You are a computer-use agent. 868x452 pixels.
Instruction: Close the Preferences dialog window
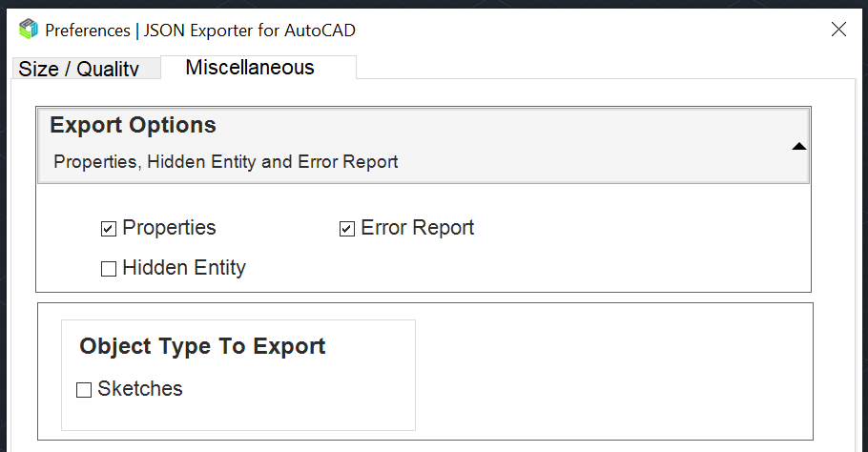click(x=838, y=30)
